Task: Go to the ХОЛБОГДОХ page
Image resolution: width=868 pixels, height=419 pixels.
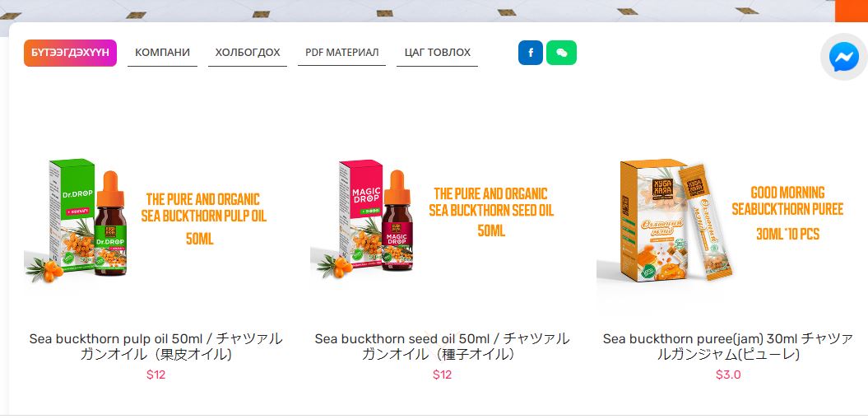Action: pyautogui.click(x=247, y=53)
